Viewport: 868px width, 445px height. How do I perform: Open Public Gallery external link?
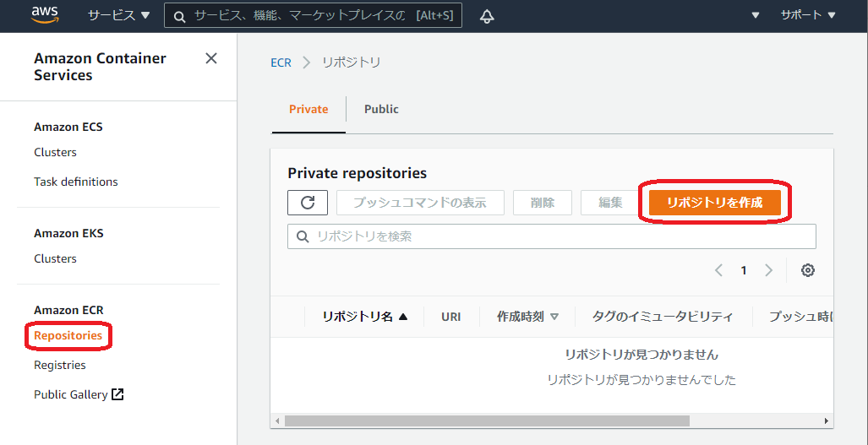click(79, 394)
